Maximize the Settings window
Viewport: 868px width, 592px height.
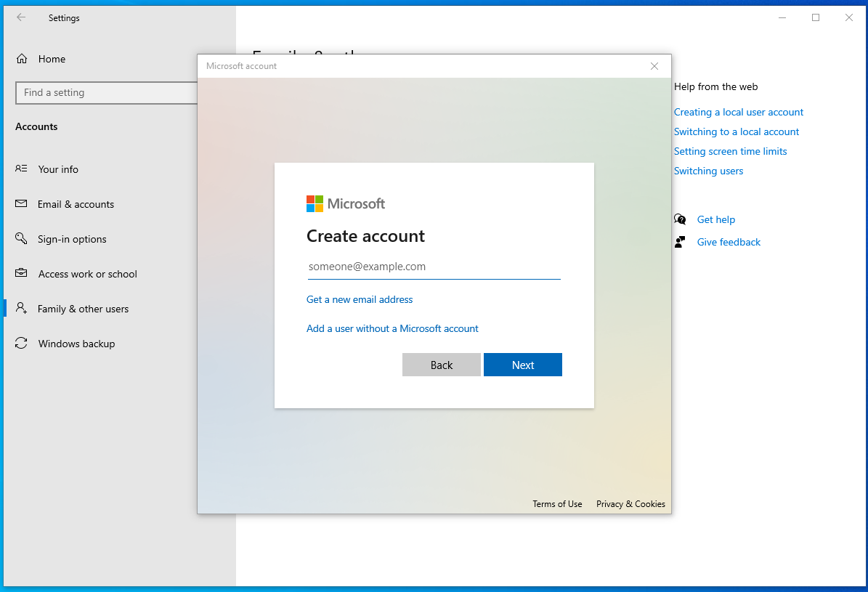click(816, 17)
